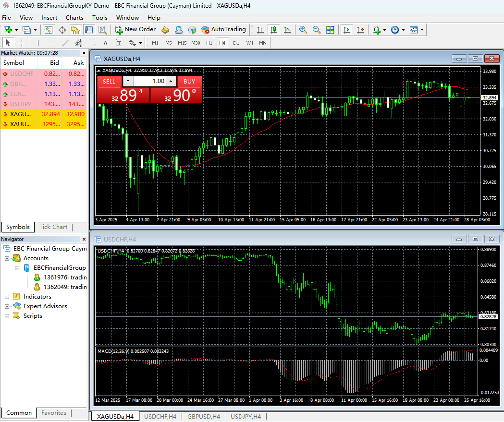
Task: Toggle the Market Watch window icon
Action: [48, 30]
